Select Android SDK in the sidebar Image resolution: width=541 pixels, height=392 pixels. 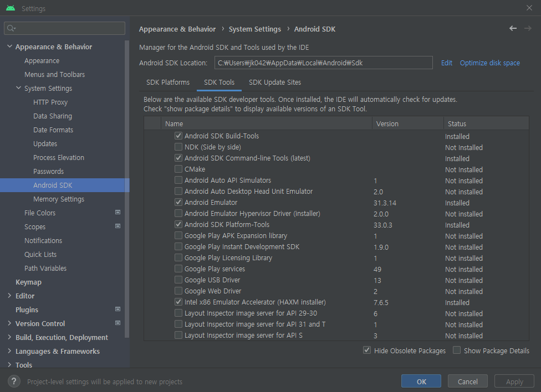click(x=65, y=185)
